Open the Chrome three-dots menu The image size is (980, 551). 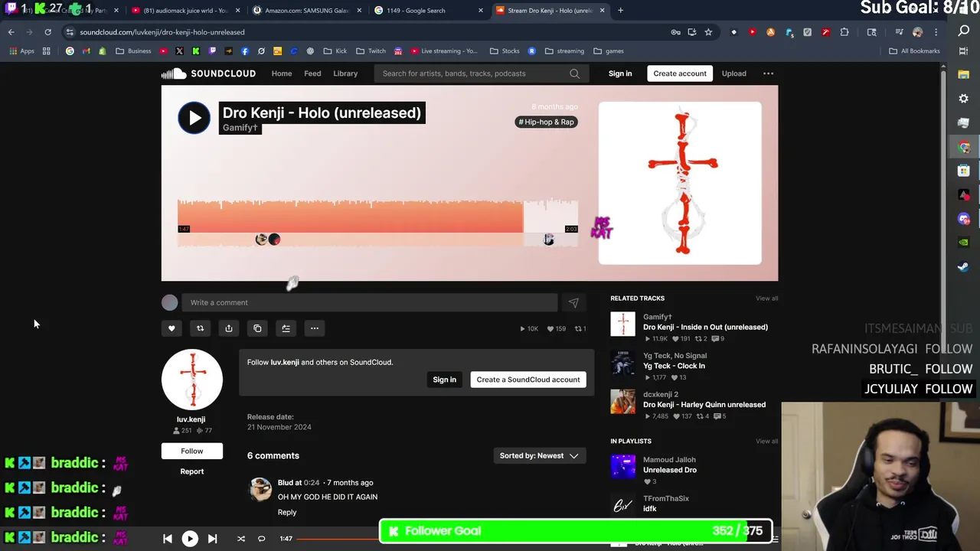(x=936, y=32)
